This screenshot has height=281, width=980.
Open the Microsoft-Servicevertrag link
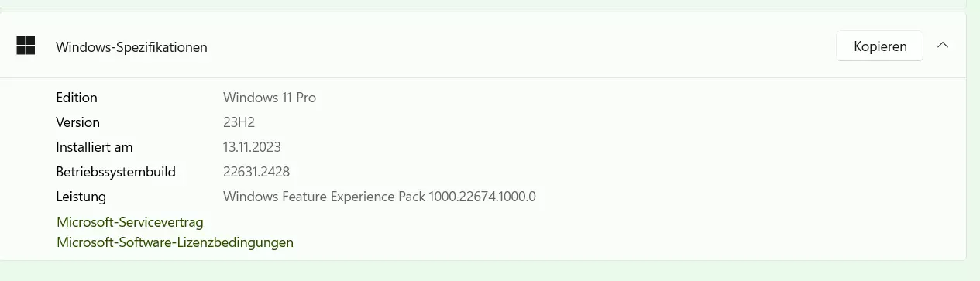(130, 222)
